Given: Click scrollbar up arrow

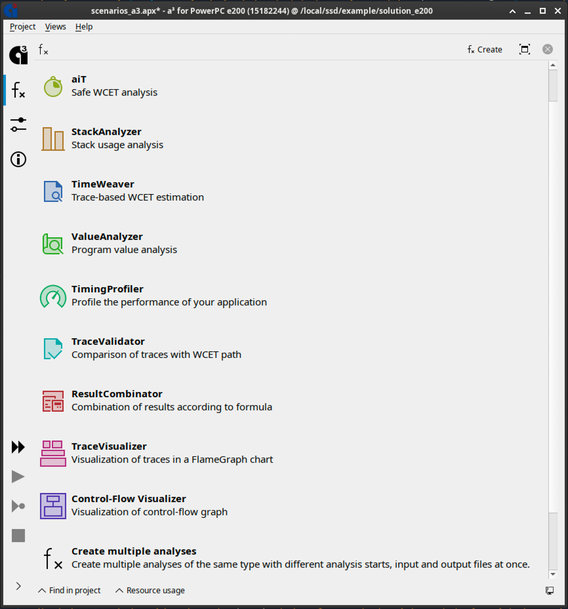Looking at the screenshot, I should (553, 65).
